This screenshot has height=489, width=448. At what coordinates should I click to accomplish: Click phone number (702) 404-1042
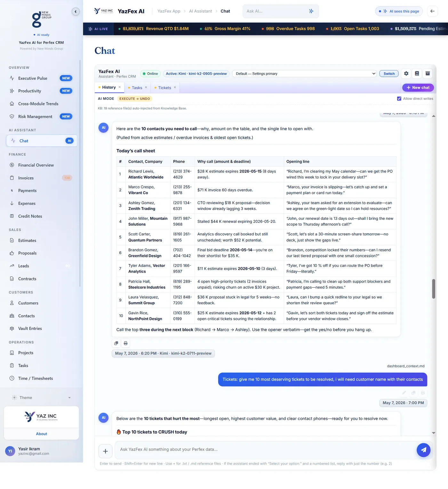click(182, 253)
